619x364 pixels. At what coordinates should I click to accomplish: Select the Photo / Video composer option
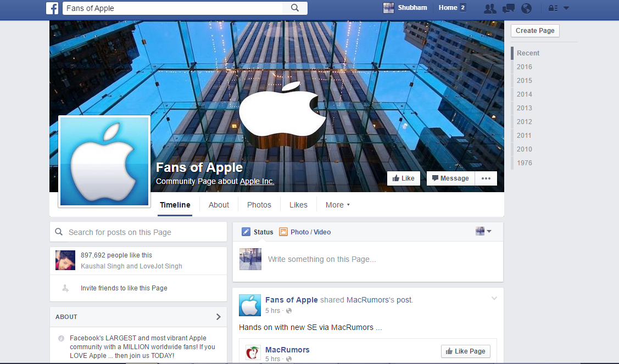305,232
